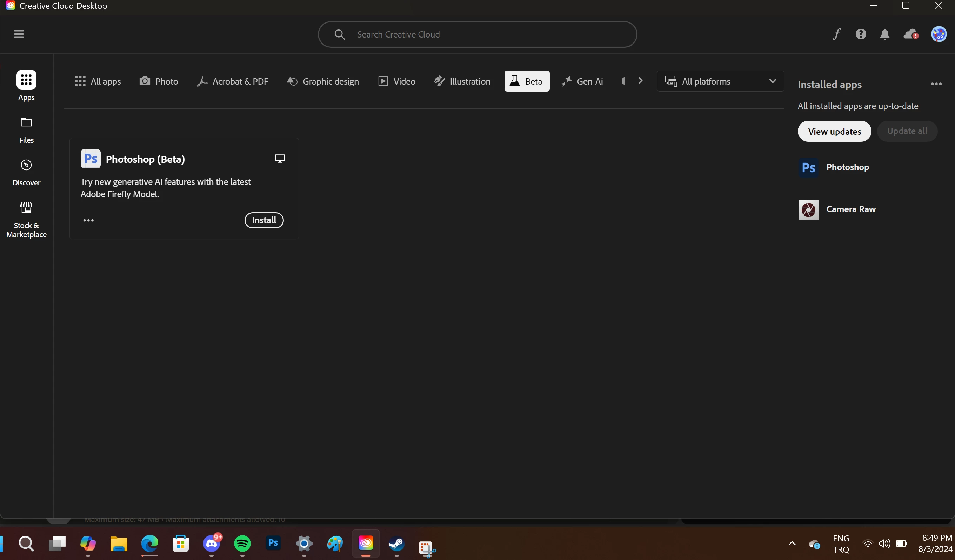Open Stock & Marketplace section
Image resolution: width=955 pixels, height=560 pixels.
[26, 219]
